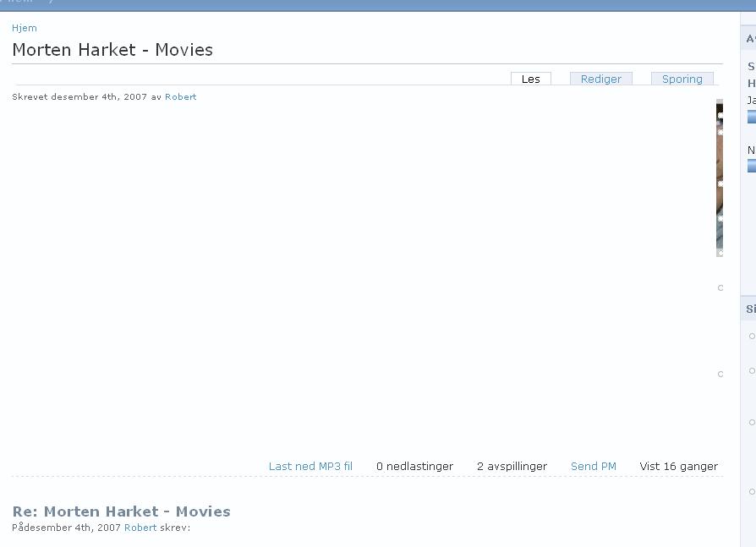Image resolution: width=756 pixels, height=547 pixels.
Task: Open the Sporing tab
Action: [682, 79]
